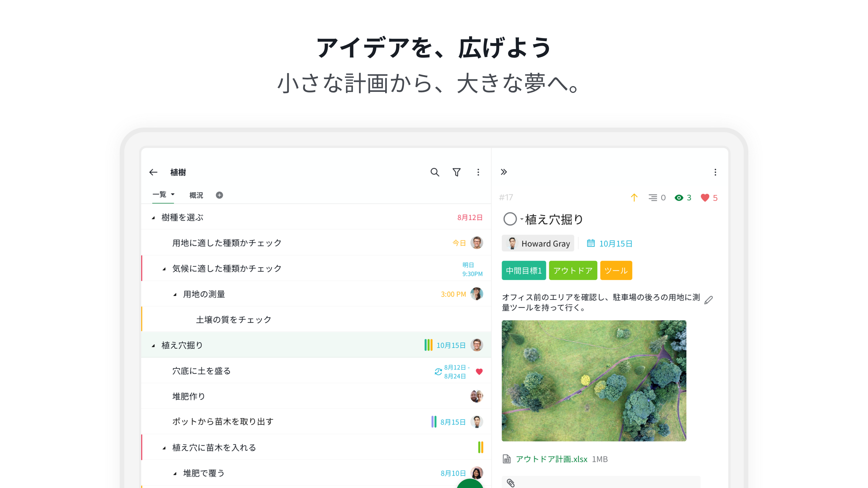Viewport: 868px width, 488px height.
Task: Toggle the heart like icon showing 5
Action: tap(709, 198)
